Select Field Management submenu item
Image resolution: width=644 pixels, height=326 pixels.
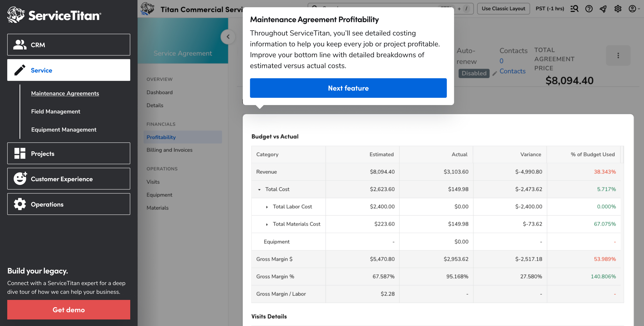pyautogui.click(x=55, y=111)
